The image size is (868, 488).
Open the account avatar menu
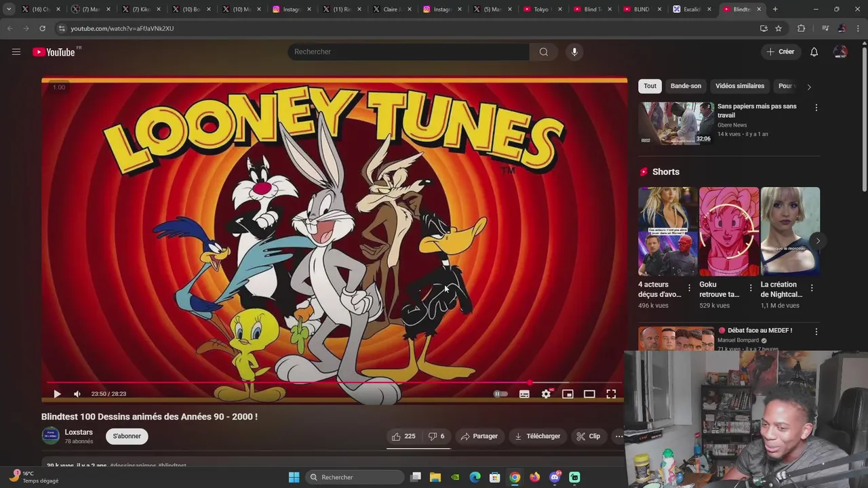coord(840,52)
